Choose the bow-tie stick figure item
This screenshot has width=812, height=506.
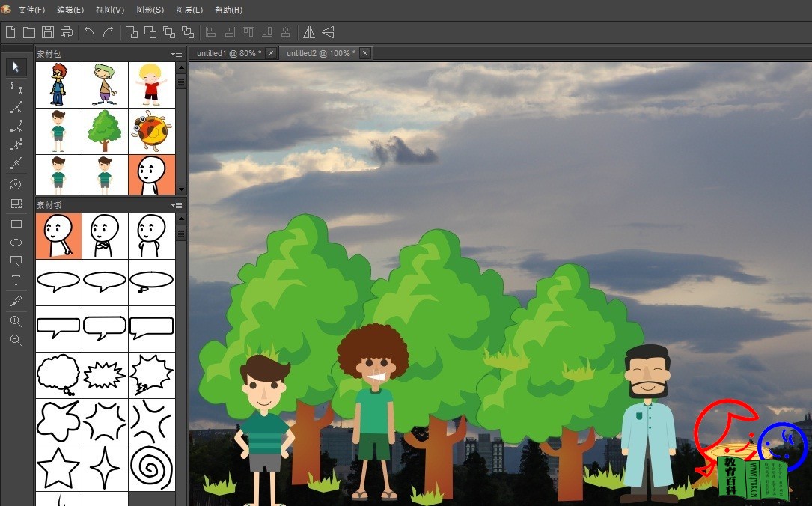pos(105,237)
